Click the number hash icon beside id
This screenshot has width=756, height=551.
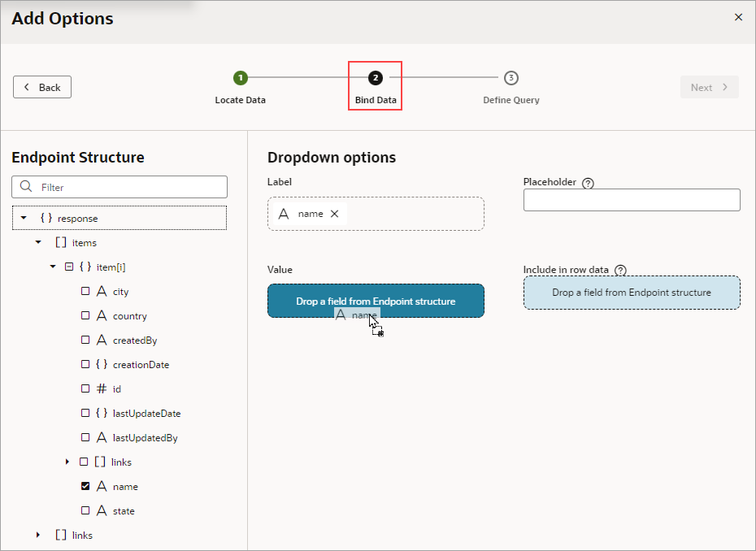102,388
